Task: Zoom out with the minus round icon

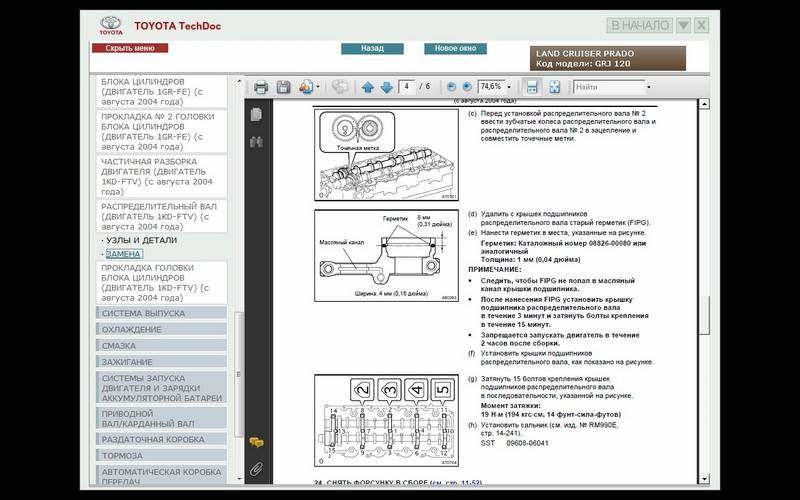Action: tap(451, 87)
